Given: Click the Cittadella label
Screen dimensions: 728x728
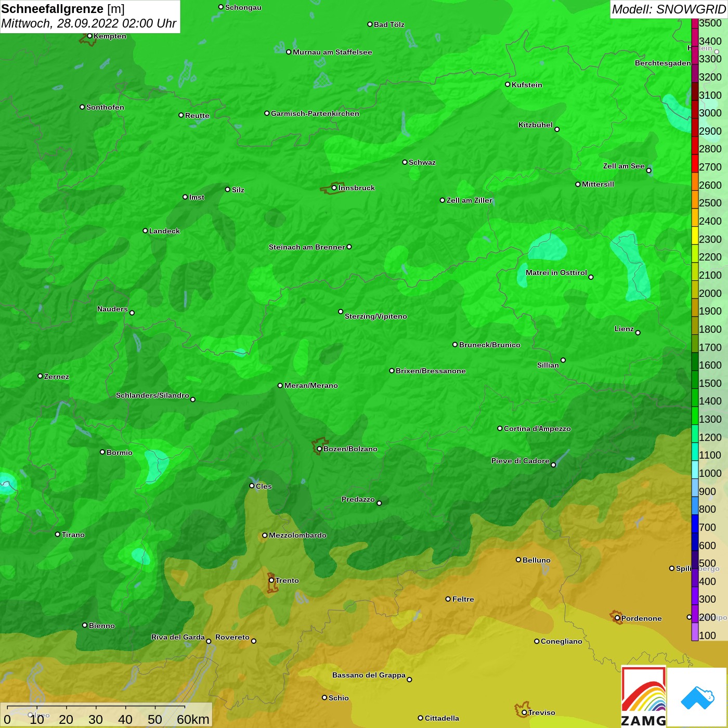Looking at the screenshot, I should click(442, 718).
